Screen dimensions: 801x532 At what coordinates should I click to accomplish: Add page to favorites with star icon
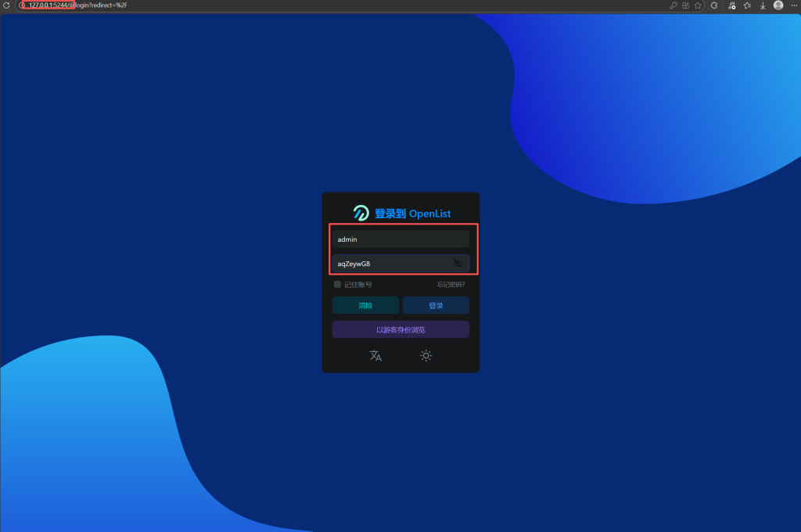tap(698, 5)
